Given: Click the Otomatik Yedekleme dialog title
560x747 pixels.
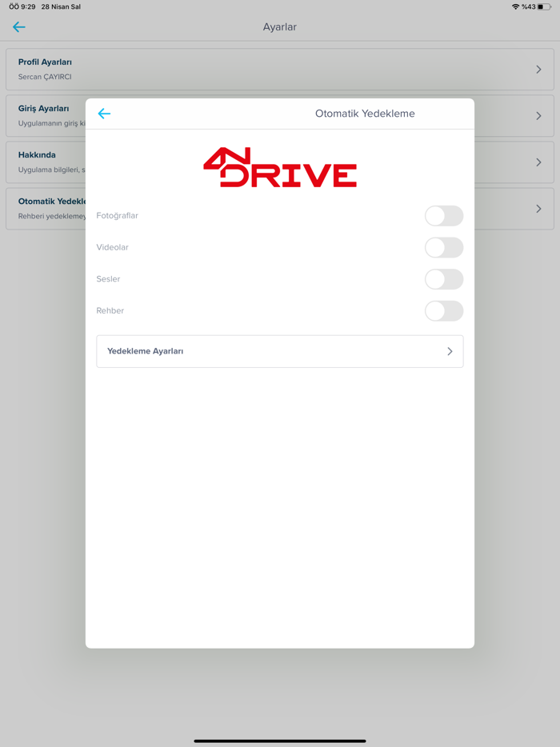Looking at the screenshot, I should pos(365,114).
